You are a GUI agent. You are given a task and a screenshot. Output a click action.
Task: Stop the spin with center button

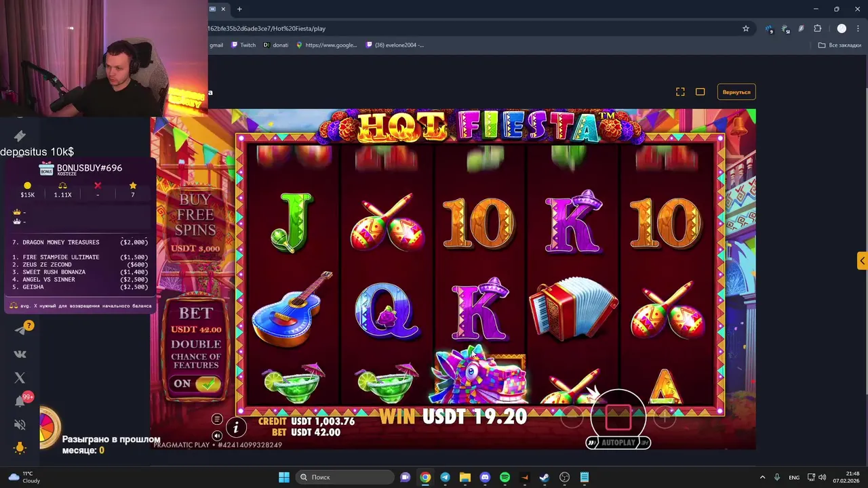tap(618, 418)
